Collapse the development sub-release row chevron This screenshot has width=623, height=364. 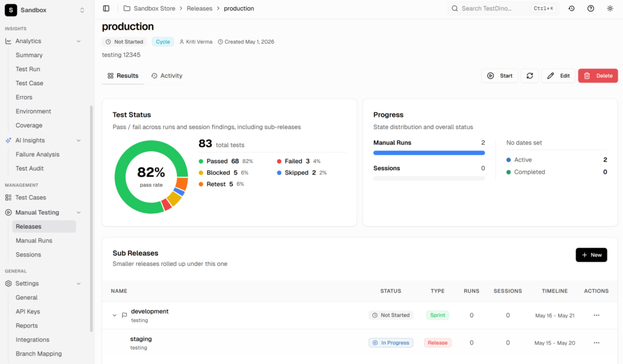pyautogui.click(x=114, y=315)
